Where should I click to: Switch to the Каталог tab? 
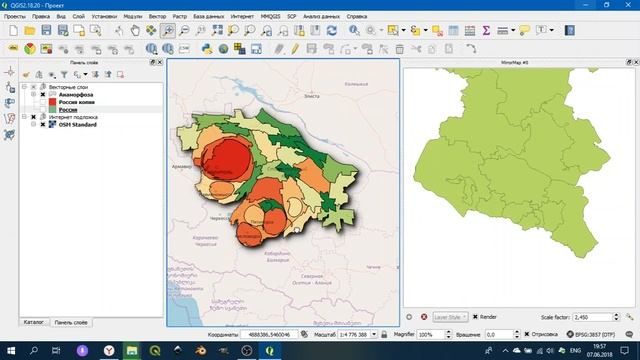34,322
